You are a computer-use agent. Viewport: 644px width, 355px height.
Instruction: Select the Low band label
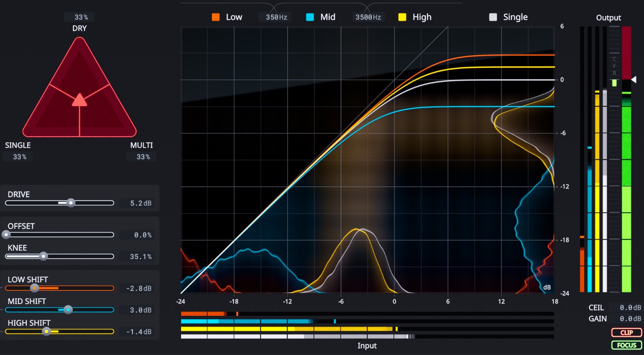(x=234, y=17)
